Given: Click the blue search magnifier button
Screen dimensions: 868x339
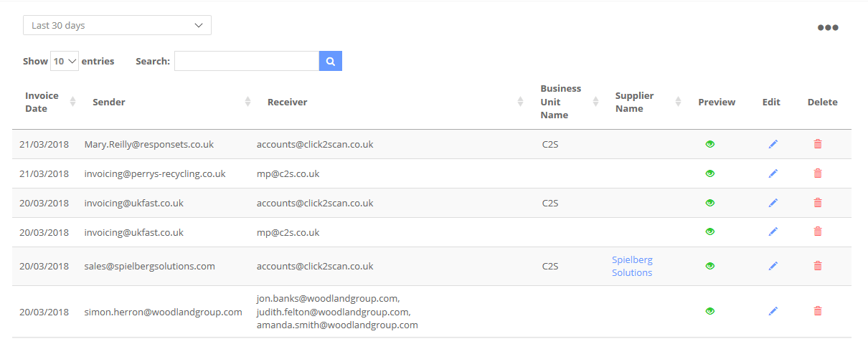Looking at the screenshot, I should pos(331,61).
